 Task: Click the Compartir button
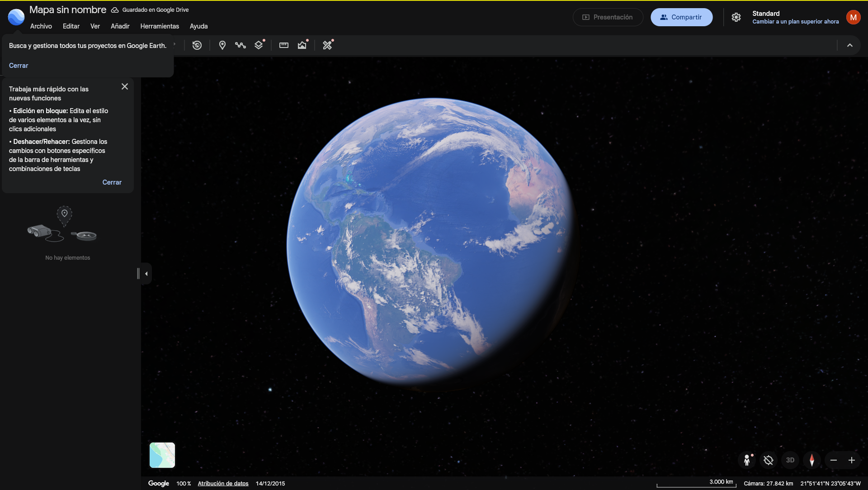(681, 17)
